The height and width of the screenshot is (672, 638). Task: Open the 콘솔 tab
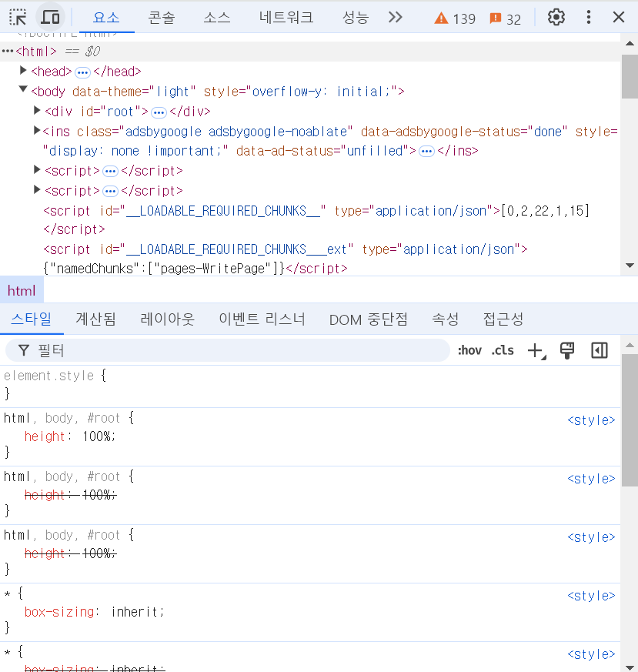point(161,18)
